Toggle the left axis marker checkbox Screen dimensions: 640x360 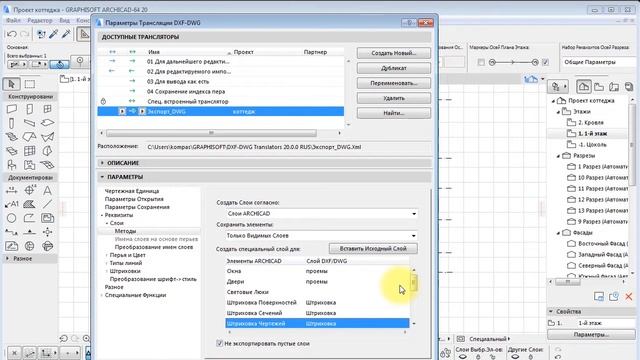481,62
